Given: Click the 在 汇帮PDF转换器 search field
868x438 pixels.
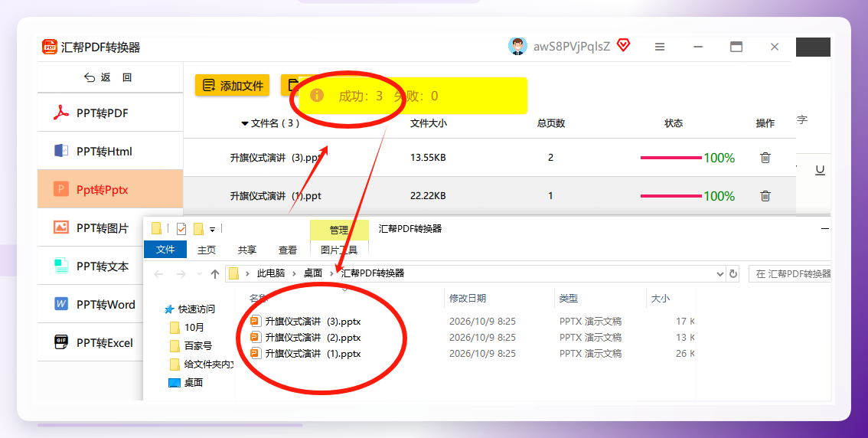Looking at the screenshot, I should 790,273.
